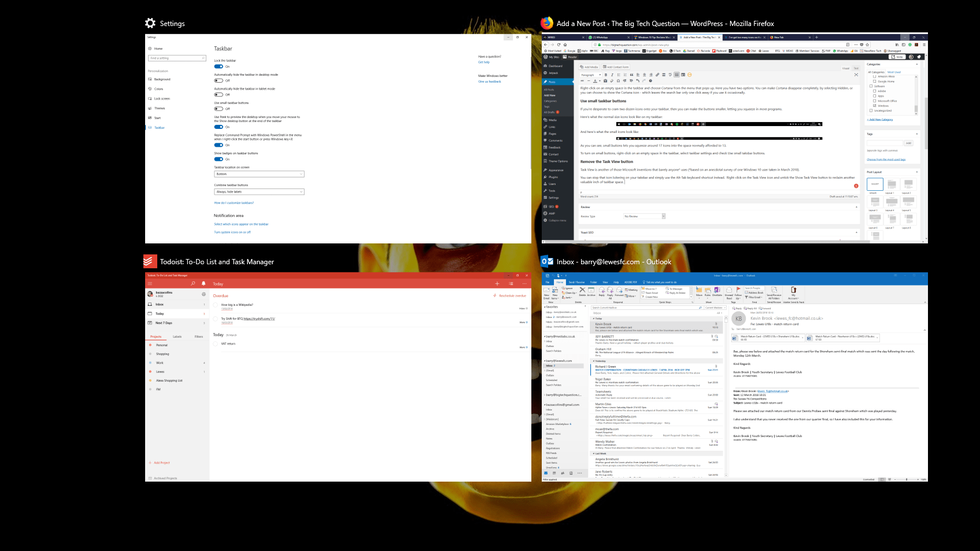Open the 'Taskbar location on screen' dropdown
Screen dimensions: 980x551
[x=259, y=173]
